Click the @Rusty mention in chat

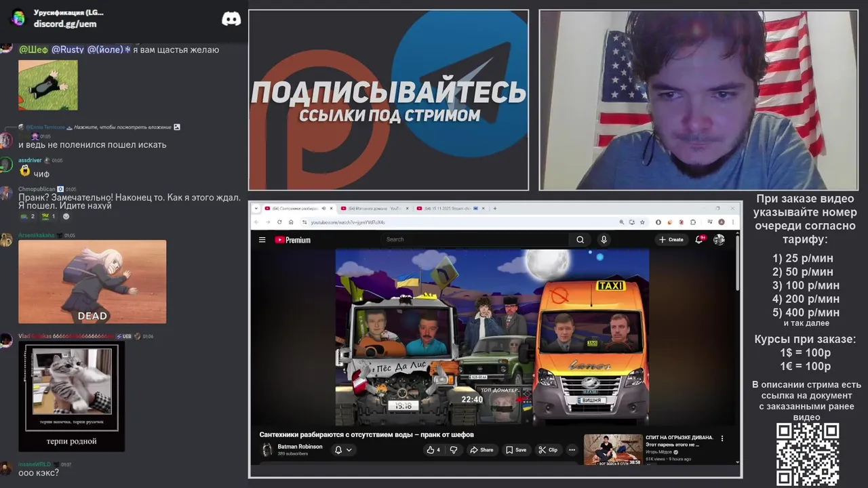point(68,49)
